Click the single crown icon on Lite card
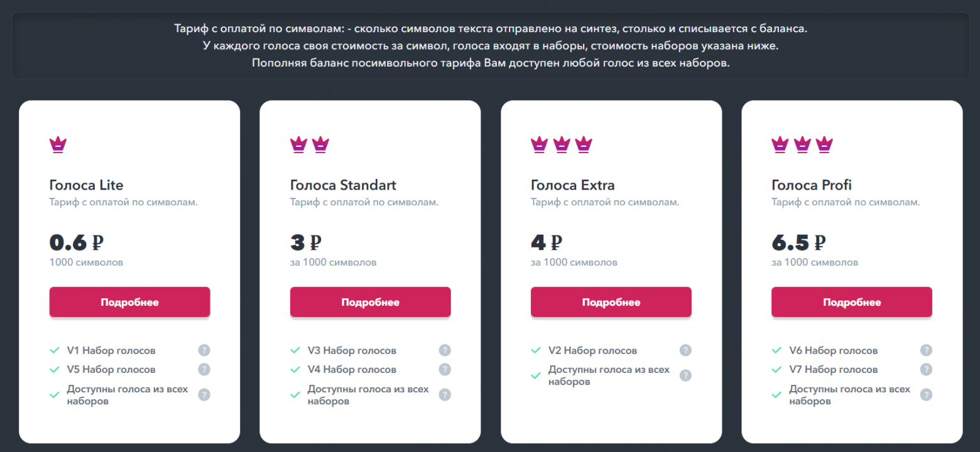 tap(58, 145)
